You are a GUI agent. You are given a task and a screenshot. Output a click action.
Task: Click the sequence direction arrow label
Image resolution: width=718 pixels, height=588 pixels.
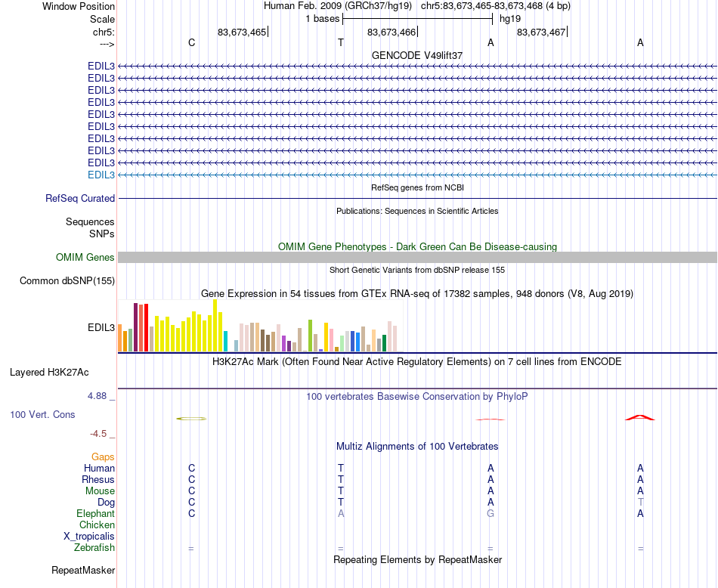coord(107,44)
